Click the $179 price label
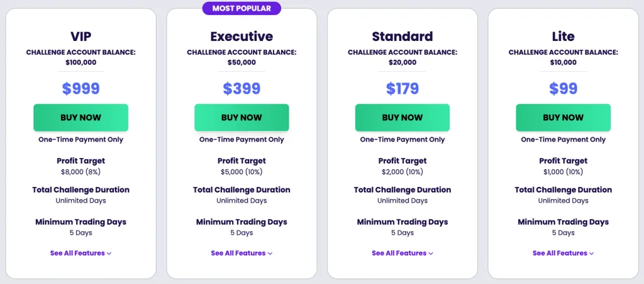The image size is (644, 284). 402,89
